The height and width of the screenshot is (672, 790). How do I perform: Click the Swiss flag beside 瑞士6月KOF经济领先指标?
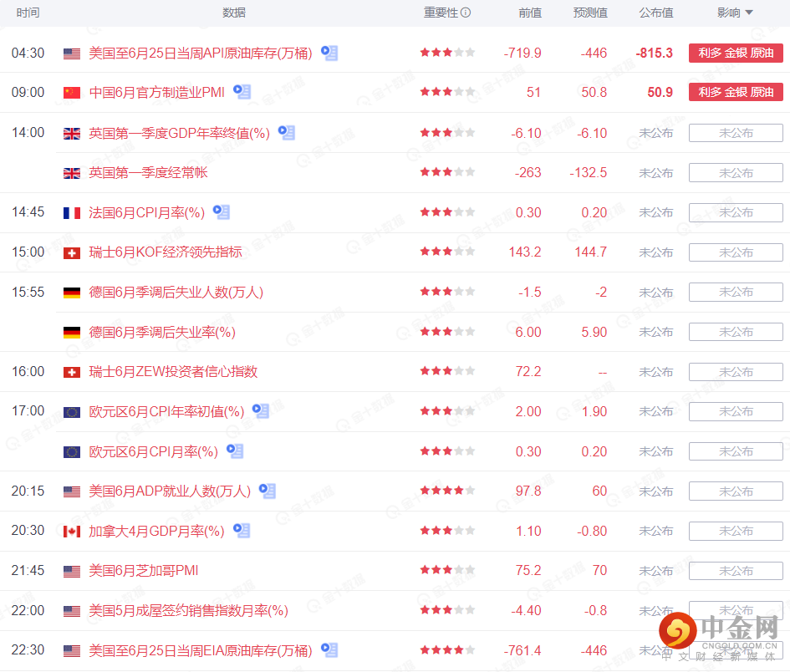click(72, 253)
